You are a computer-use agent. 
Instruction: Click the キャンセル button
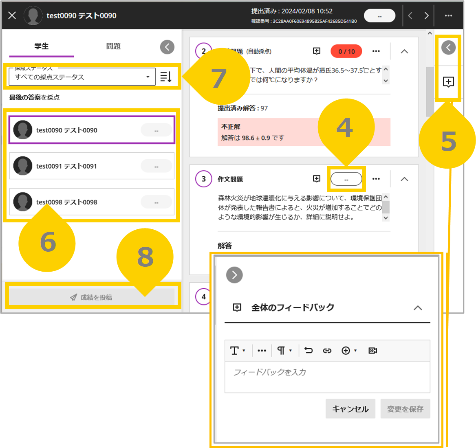pyautogui.click(x=350, y=409)
